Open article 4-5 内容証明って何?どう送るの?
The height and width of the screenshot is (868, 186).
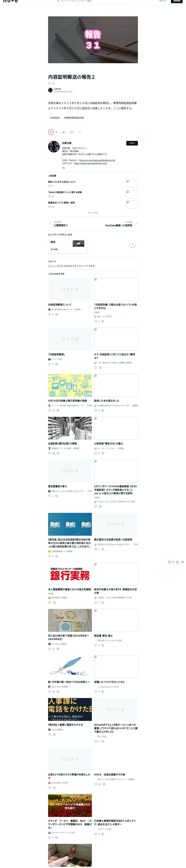(114, 356)
